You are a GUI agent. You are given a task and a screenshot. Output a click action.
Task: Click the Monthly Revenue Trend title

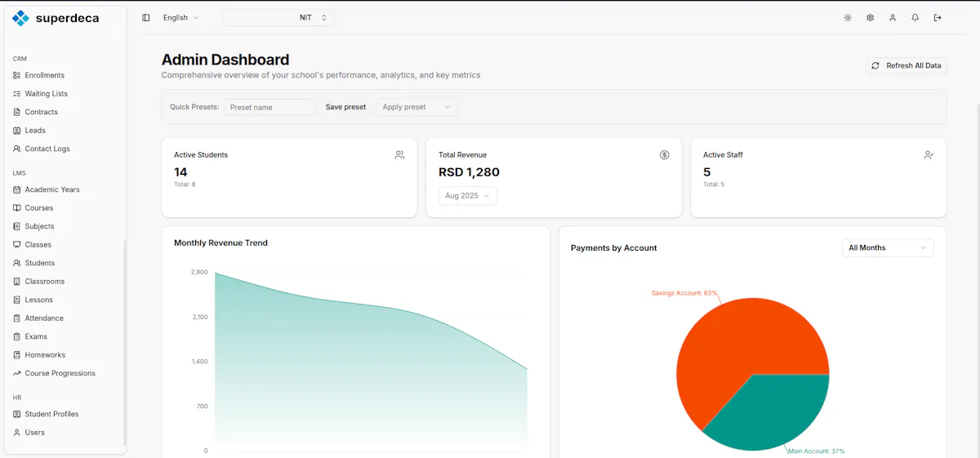220,242
